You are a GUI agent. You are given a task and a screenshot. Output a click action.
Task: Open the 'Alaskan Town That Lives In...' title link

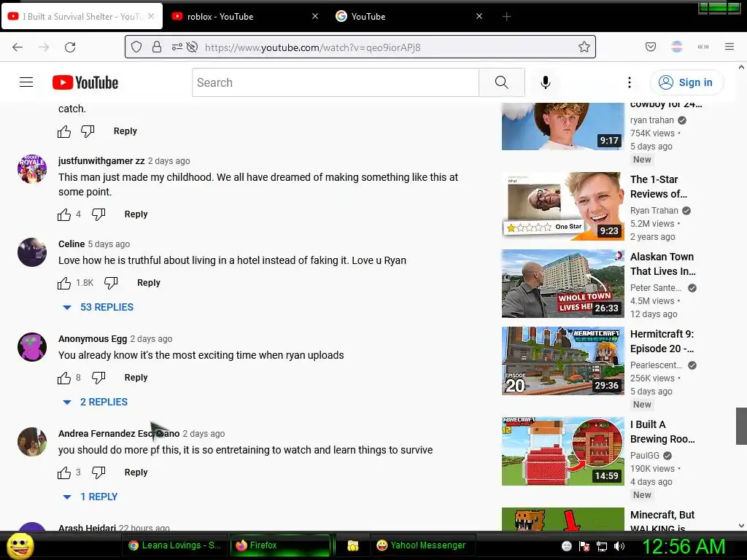click(x=662, y=264)
